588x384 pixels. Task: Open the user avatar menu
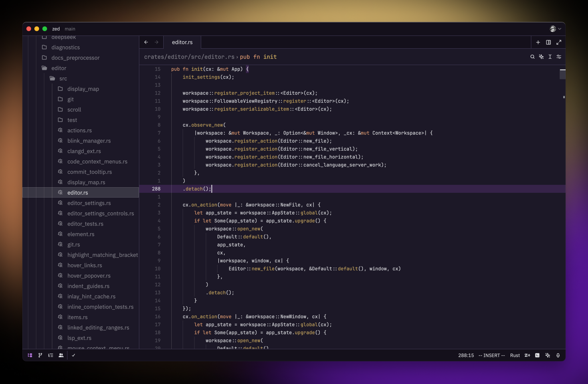pyautogui.click(x=555, y=29)
